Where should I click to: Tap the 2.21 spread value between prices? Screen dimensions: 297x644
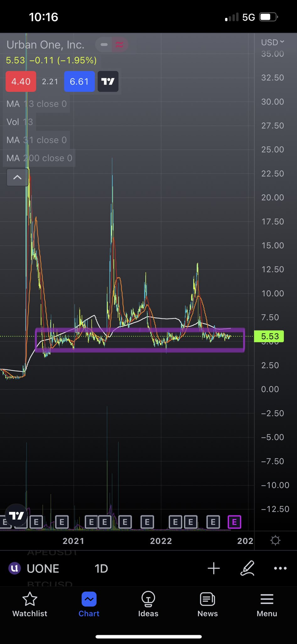pos(50,81)
